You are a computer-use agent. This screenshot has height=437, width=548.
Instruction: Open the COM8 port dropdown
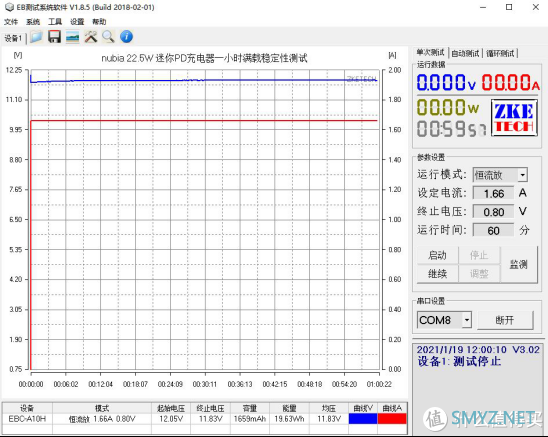coord(467,320)
